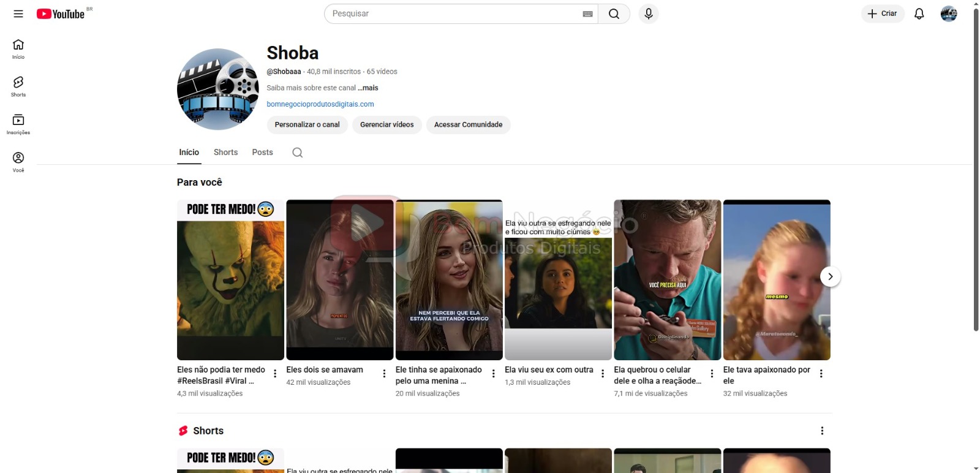The width and height of the screenshot is (980, 473).
Task: Search within channel using magnifier icon
Action: [297, 153]
